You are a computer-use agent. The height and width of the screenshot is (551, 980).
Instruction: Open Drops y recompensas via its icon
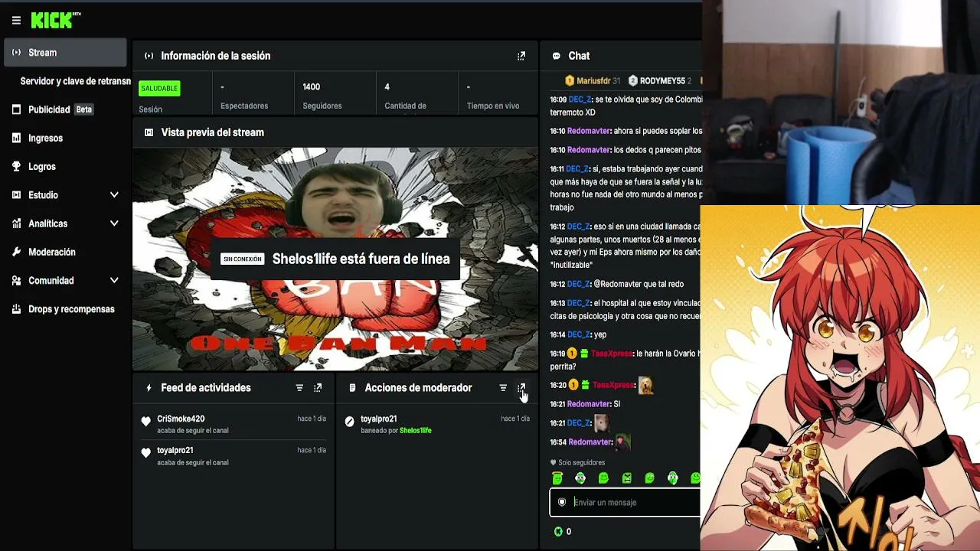point(16,309)
